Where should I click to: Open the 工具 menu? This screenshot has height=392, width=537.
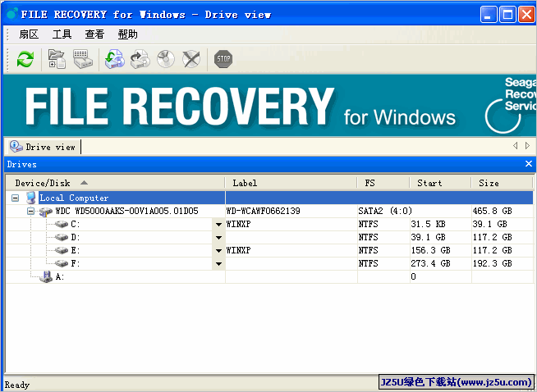(62, 34)
